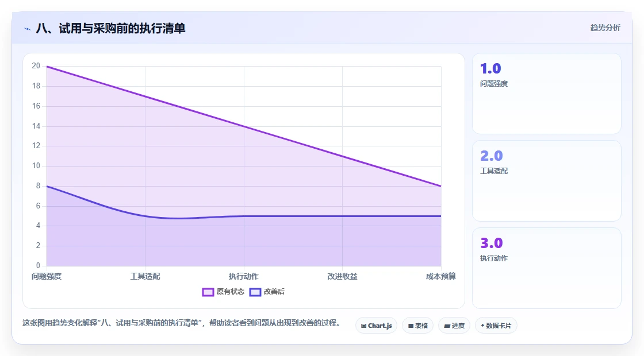
Task: Open the 3.0 执行动作 data card
Action: (x=547, y=268)
